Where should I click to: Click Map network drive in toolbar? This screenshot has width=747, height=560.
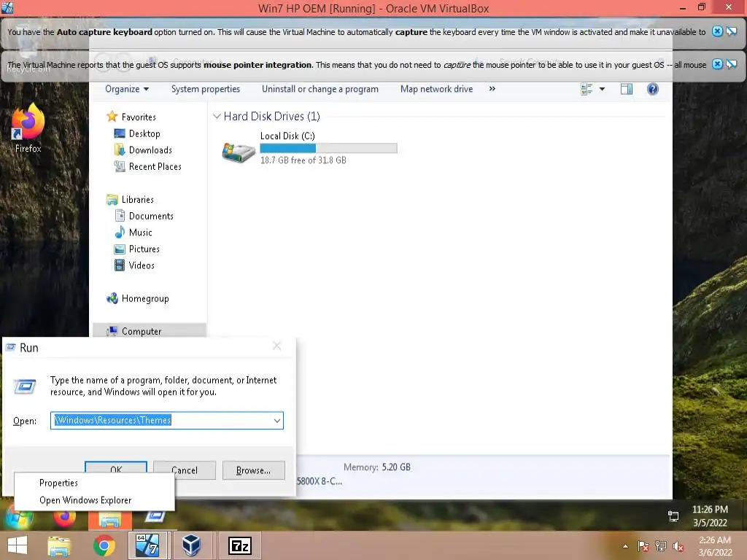click(436, 89)
